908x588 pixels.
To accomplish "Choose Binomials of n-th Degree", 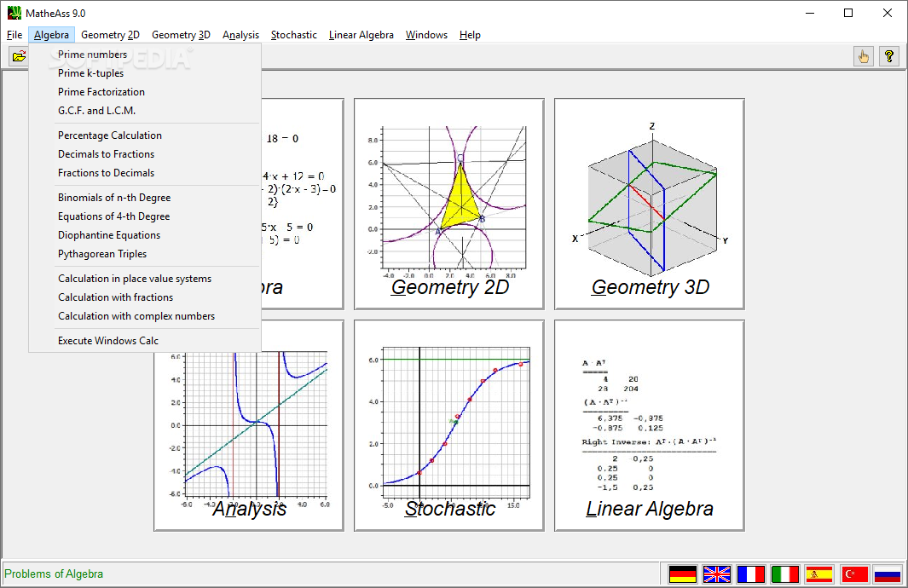I will click(145, 198).
